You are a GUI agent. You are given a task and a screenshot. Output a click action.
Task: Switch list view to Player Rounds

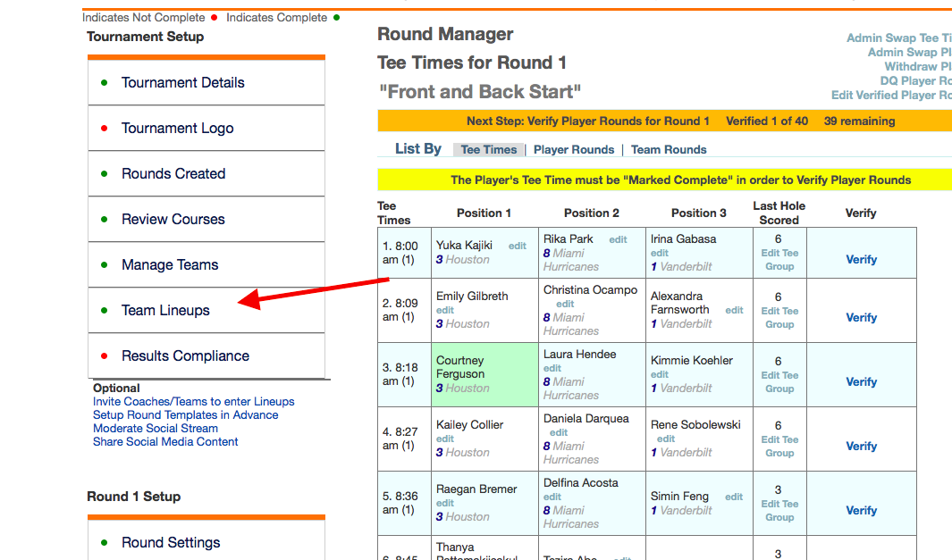573,150
